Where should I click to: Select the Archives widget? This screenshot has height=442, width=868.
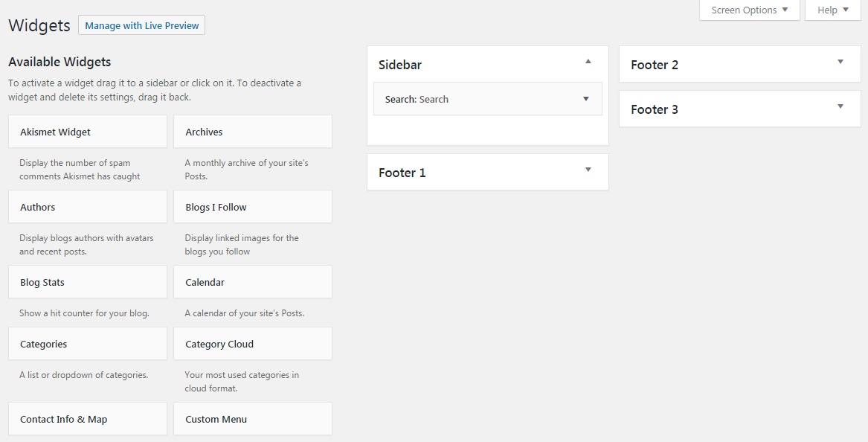pyautogui.click(x=252, y=131)
